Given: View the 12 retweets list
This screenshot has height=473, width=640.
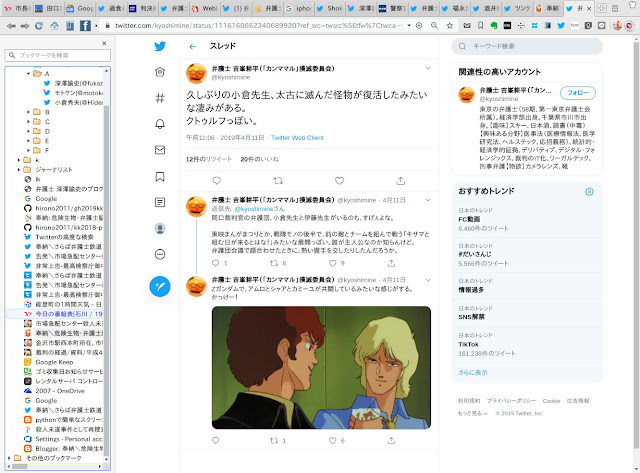Looking at the screenshot, I should tap(209, 159).
